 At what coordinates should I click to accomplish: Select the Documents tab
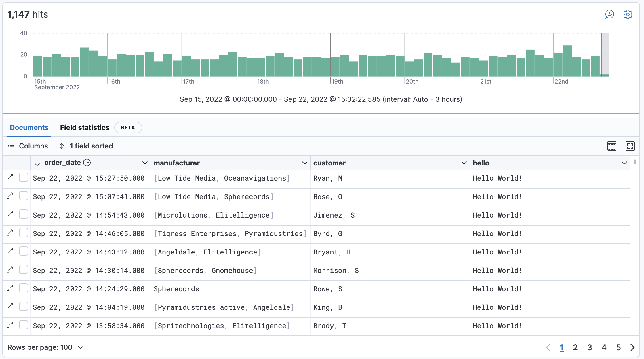pos(29,128)
